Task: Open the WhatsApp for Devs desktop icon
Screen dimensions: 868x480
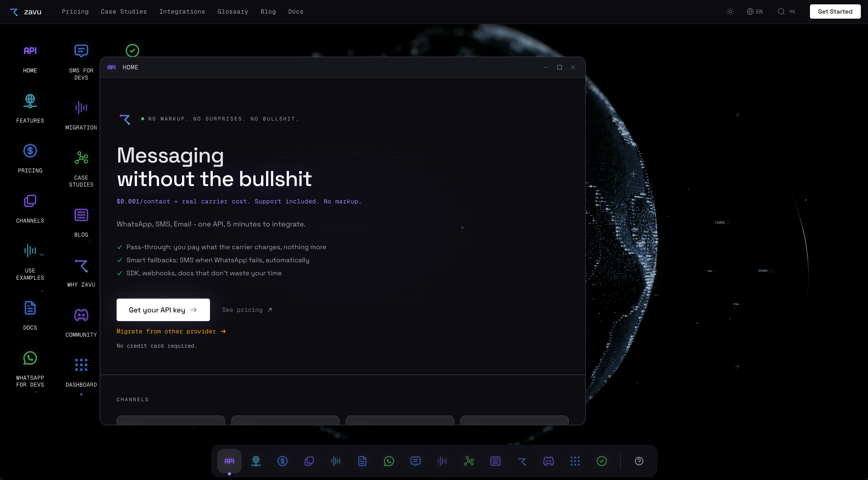Action: coord(30,358)
